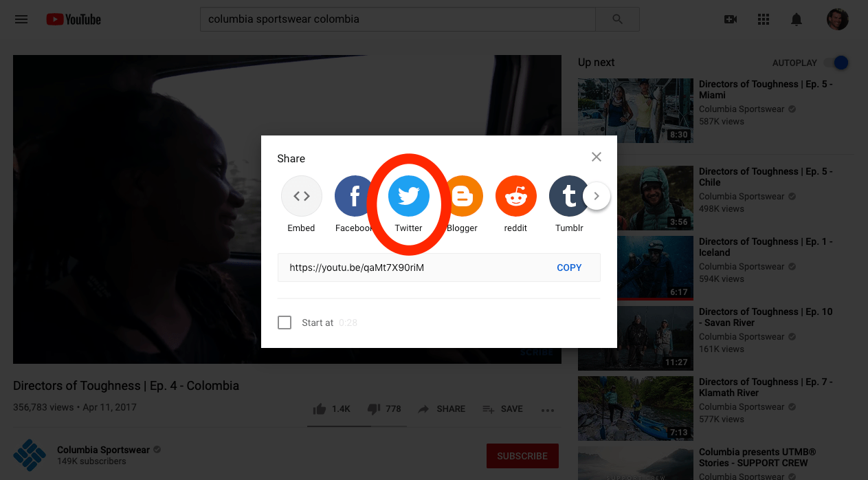Open the notifications bell
The image size is (868, 480).
(797, 19)
